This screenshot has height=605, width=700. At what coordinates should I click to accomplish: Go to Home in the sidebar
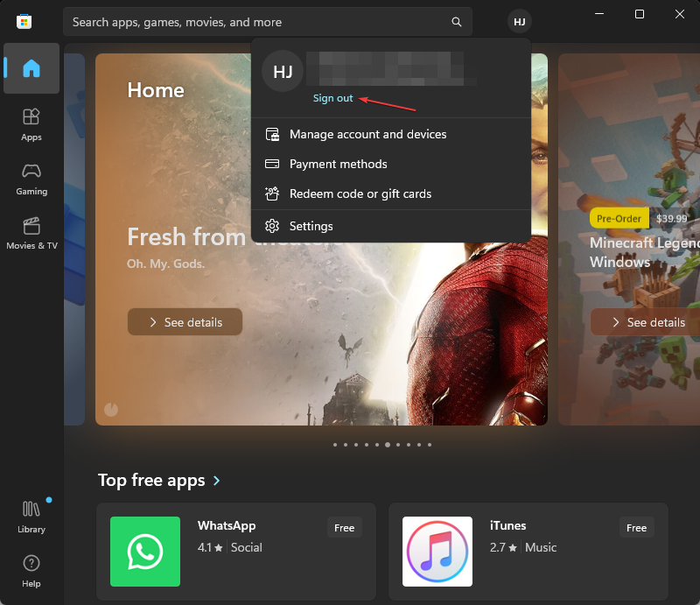coord(31,68)
